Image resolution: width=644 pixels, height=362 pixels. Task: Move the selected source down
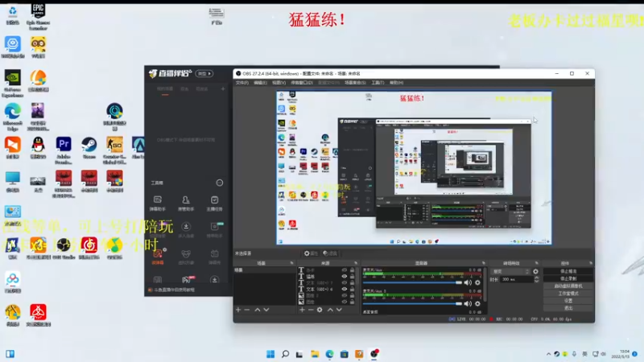(339, 310)
